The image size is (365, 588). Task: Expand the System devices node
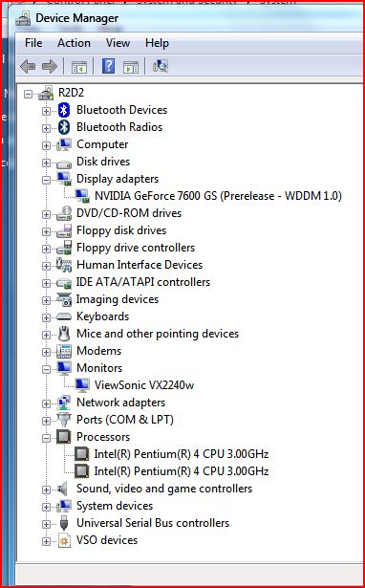46,507
